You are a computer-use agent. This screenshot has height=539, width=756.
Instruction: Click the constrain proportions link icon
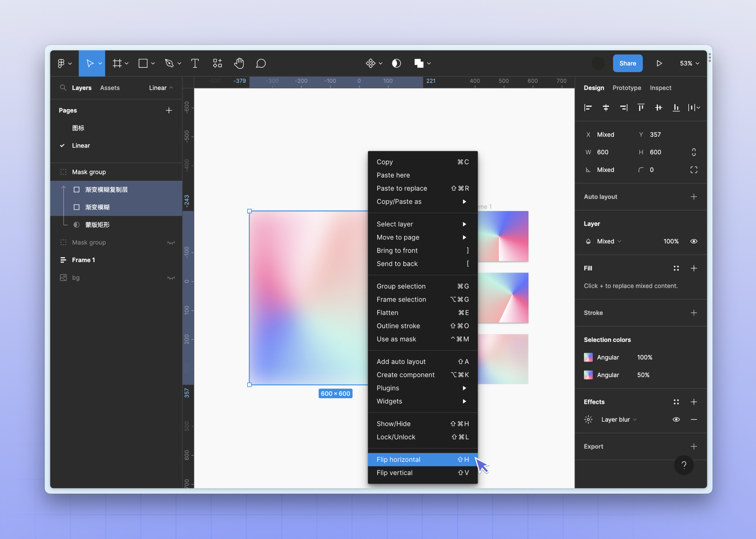694,152
